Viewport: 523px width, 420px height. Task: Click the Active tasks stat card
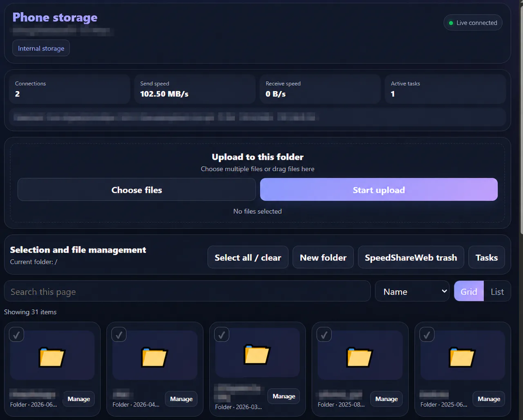[445, 89]
